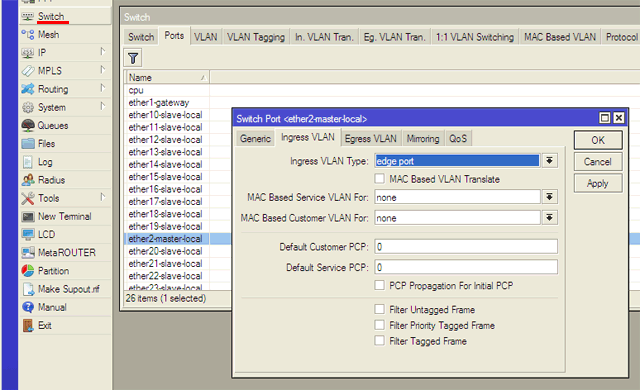Open the VLAN tab in Switch window

click(205, 37)
